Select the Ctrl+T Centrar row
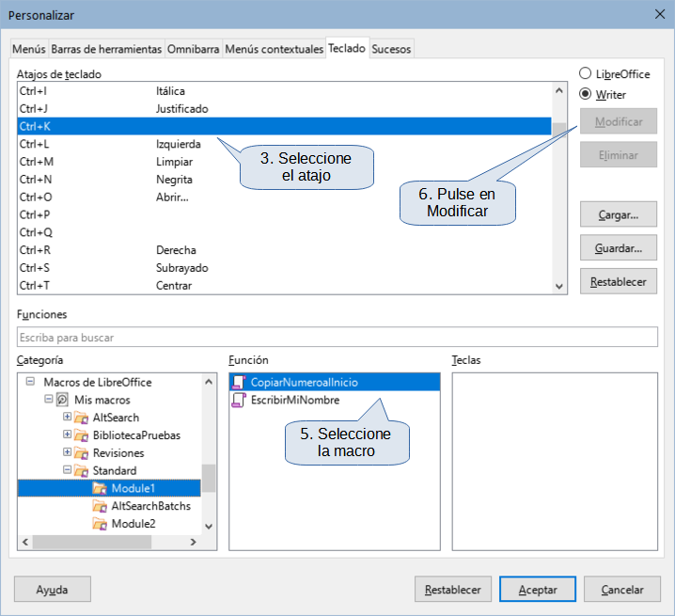The height and width of the screenshot is (616, 675). click(284, 285)
